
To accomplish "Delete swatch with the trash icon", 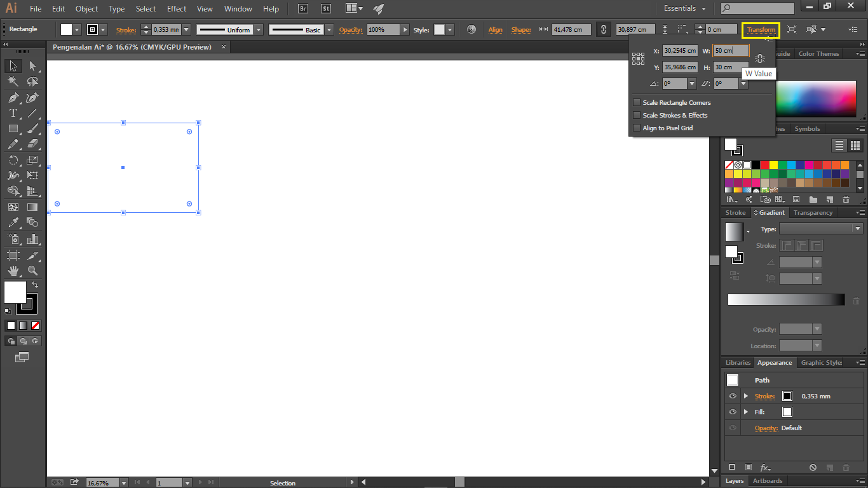I will coord(846,200).
